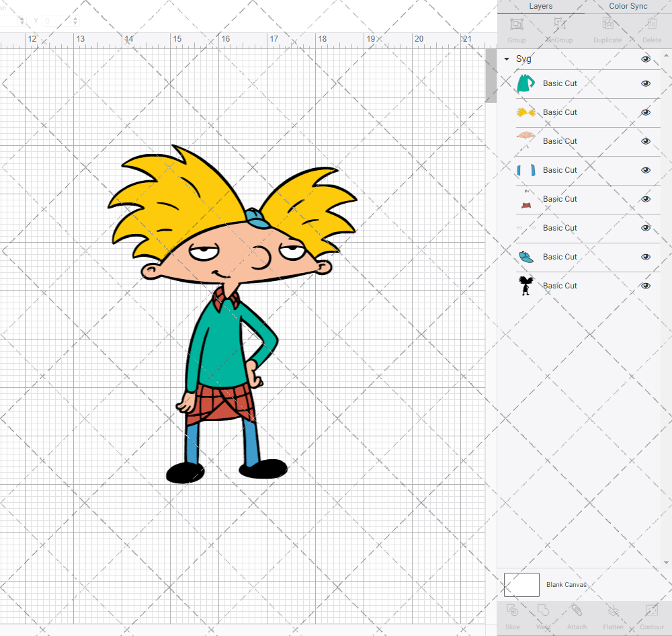
Task: Hide the blue pant legs layer
Action: tap(646, 170)
